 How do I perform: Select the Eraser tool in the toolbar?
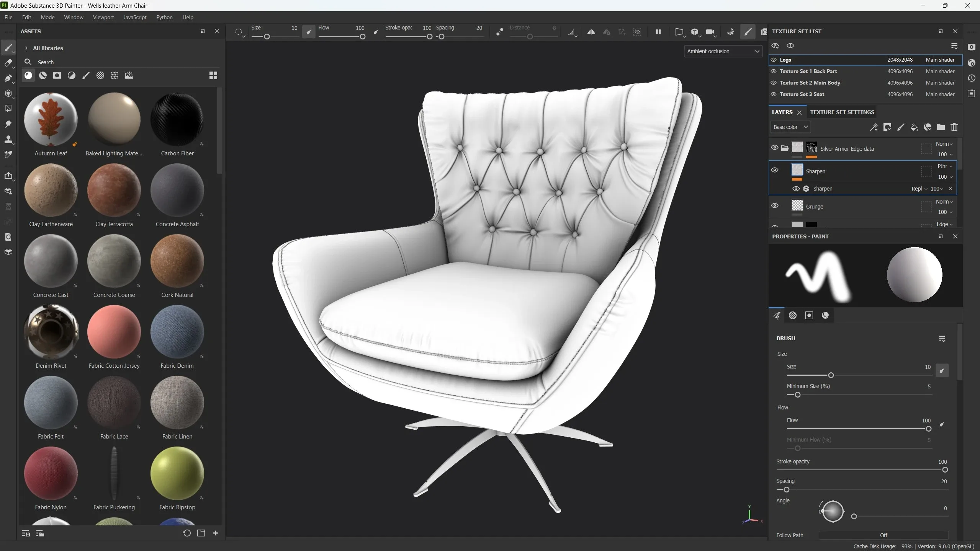[x=9, y=63]
